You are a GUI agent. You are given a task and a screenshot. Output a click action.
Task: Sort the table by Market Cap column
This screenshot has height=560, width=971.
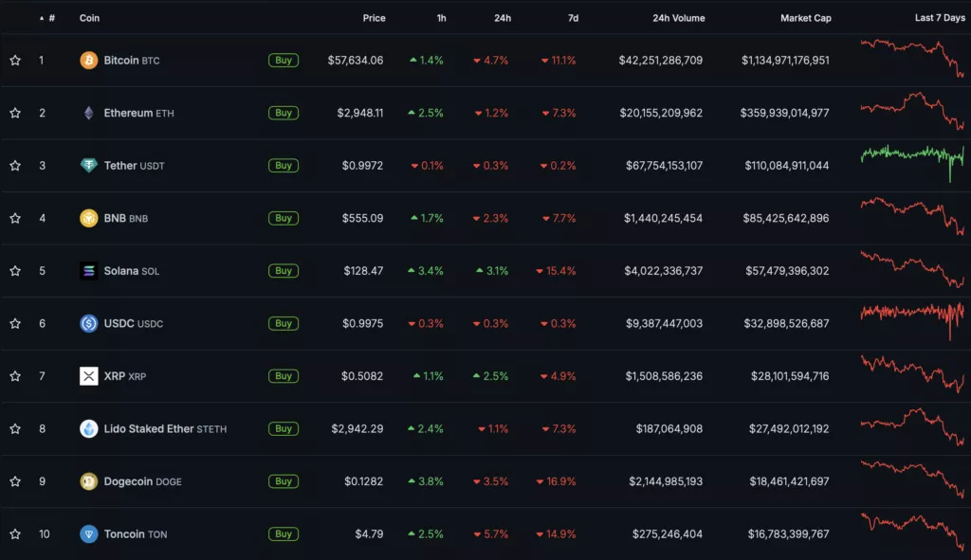805,18
